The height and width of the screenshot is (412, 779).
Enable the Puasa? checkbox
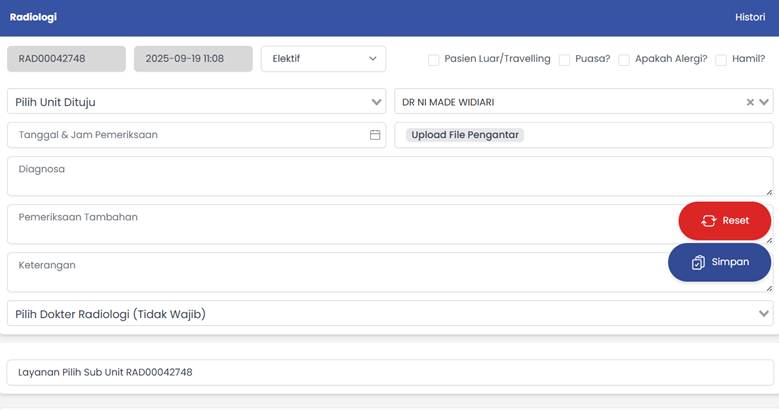point(565,60)
